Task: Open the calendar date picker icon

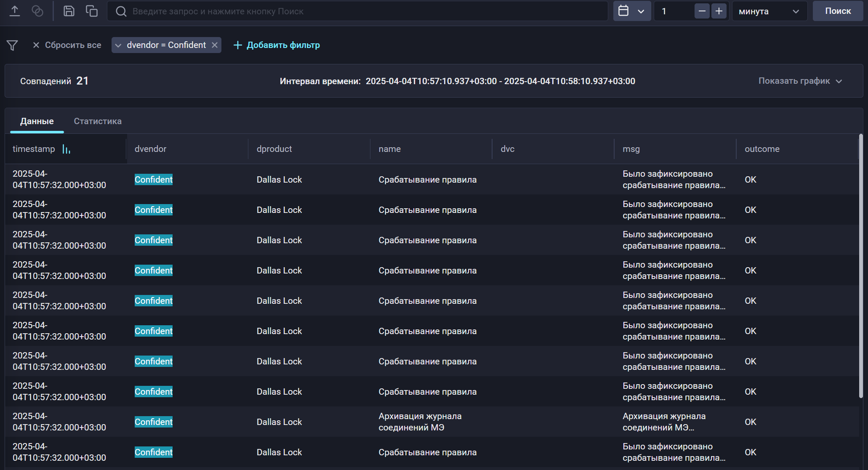Action: (x=623, y=11)
